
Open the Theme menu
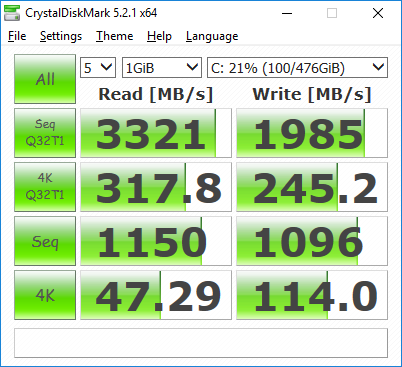(x=115, y=36)
